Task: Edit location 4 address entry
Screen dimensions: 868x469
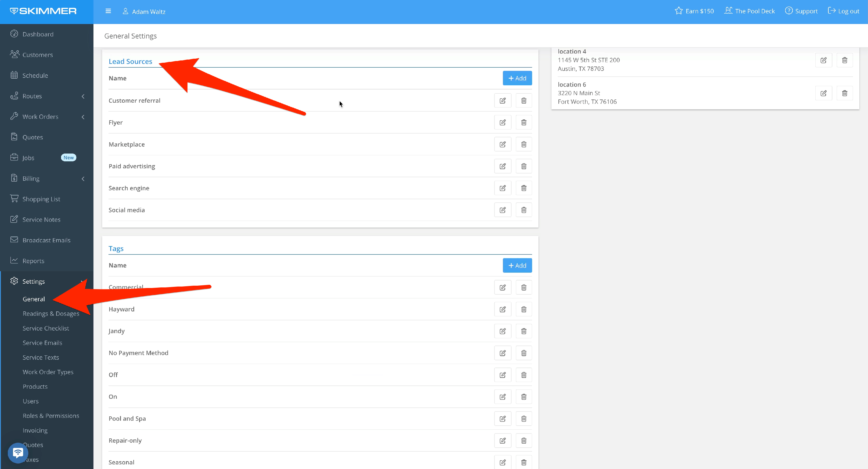Action: tap(823, 60)
